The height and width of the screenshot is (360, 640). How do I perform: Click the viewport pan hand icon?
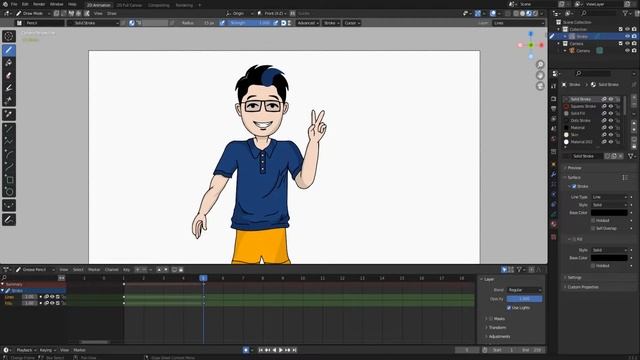tap(540, 75)
